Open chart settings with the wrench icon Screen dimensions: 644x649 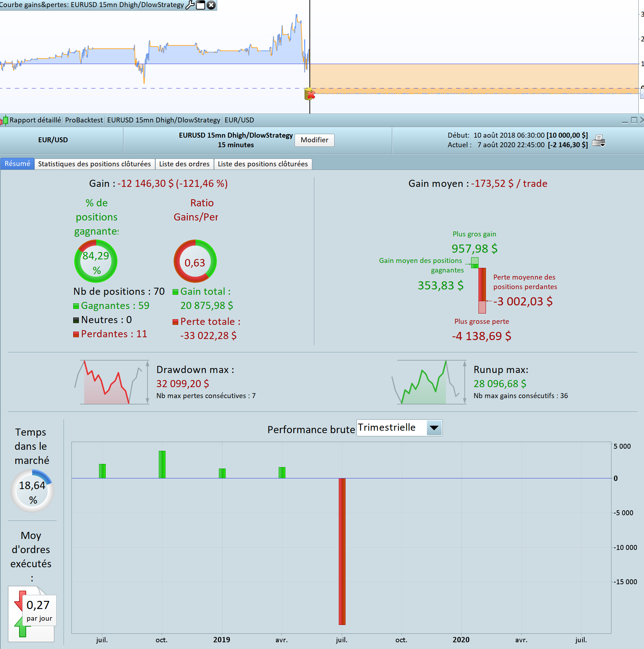pyautogui.click(x=190, y=5)
